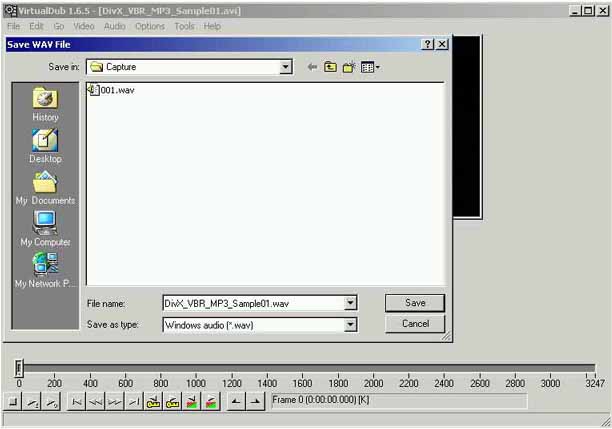This screenshot has width=612, height=429.
Task: Open My Computer in sidebar
Action: pyautogui.click(x=45, y=229)
